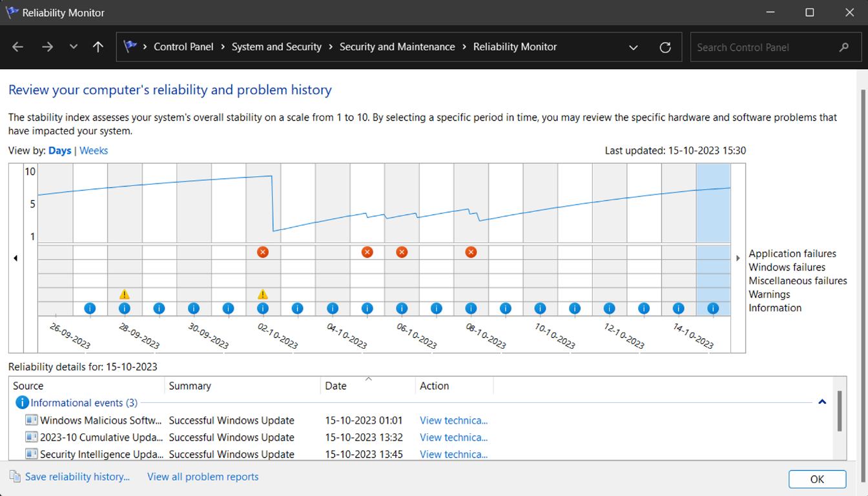The width and height of the screenshot is (868, 496).
Task: View technical details for 2023-10 Cumulative Update
Action: 453,437
